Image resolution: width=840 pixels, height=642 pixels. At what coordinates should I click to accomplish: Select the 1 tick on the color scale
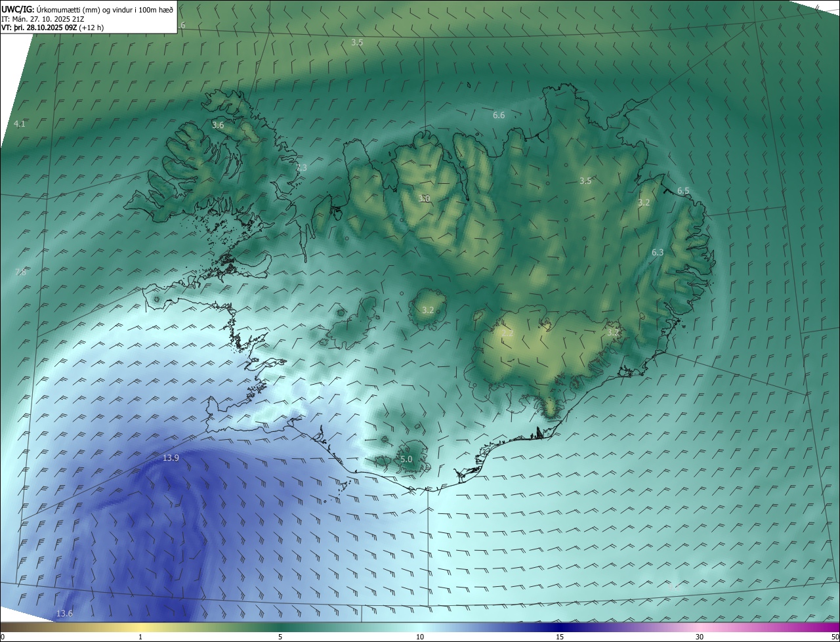click(140, 637)
